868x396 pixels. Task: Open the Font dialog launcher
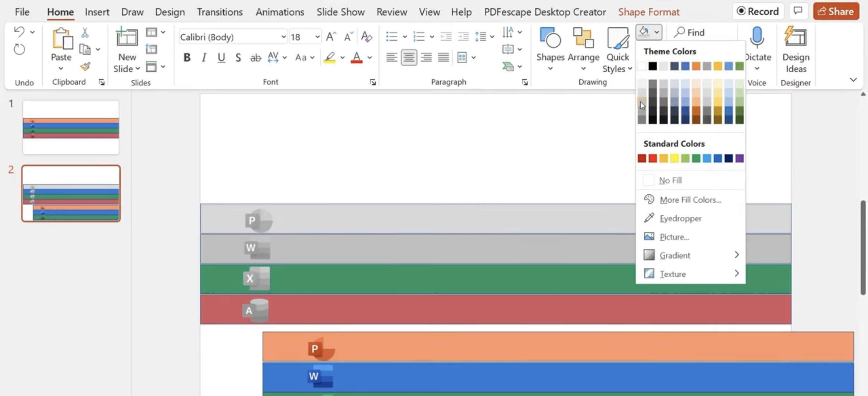coord(373,82)
